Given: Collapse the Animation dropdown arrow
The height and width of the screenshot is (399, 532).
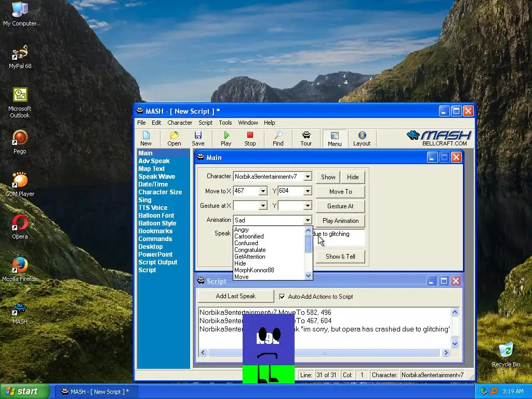Looking at the screenshot, I should point(308,220).
